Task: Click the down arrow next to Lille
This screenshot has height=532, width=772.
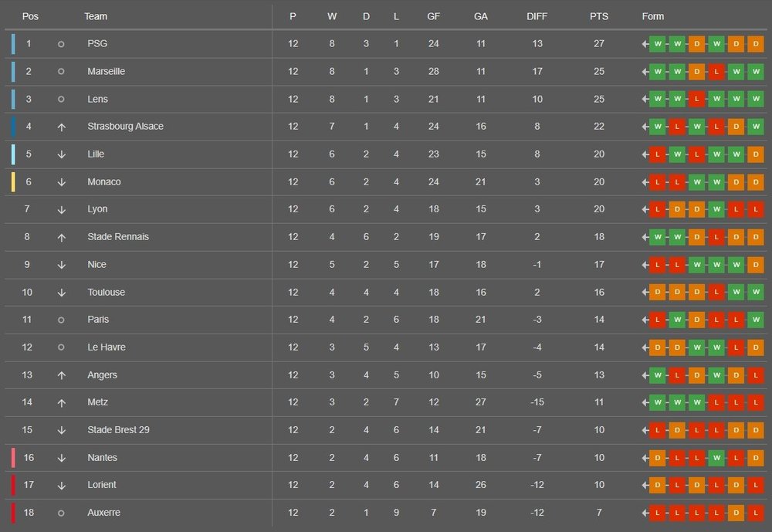Action: tap(61, 154)
